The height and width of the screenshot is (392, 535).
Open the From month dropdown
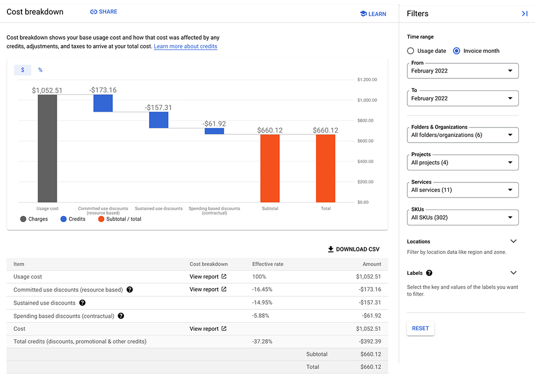(x=463, y=71)
